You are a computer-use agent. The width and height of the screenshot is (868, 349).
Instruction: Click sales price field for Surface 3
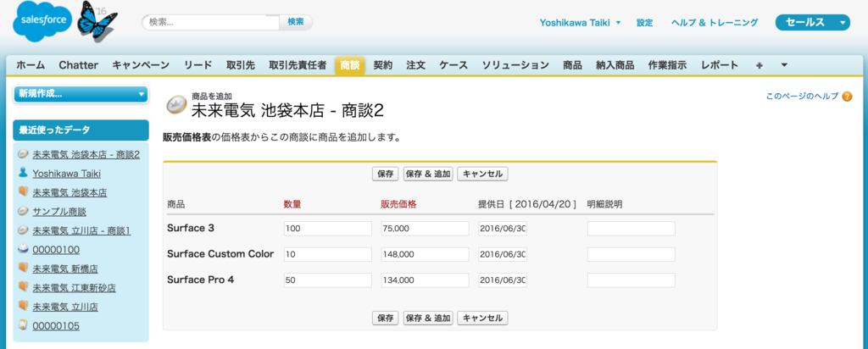pos(426,229)
